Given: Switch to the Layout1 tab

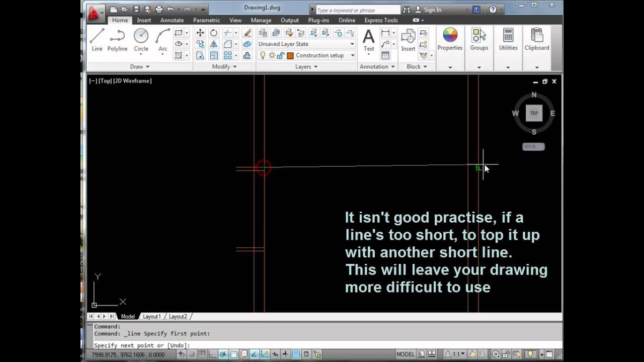Looking at the screenshot, I should pos(151,316).
